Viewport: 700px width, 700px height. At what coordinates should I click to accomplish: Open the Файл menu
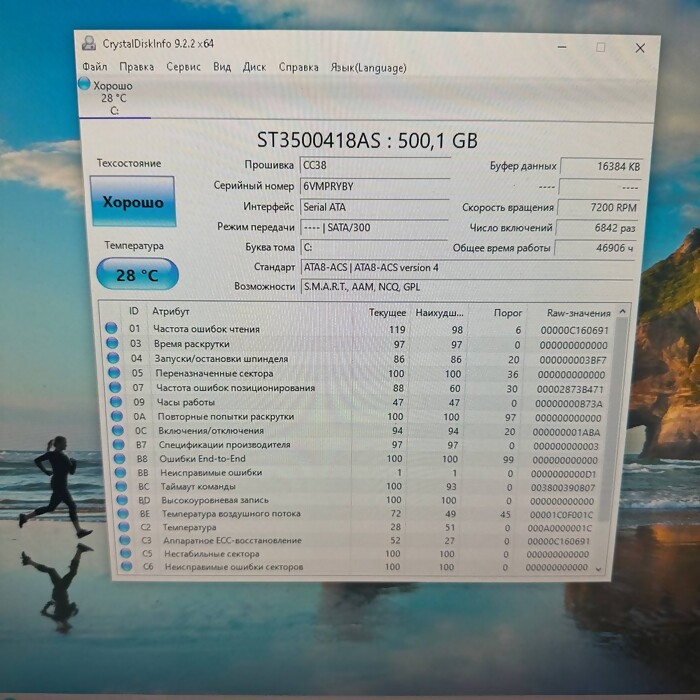click(94, 67)
